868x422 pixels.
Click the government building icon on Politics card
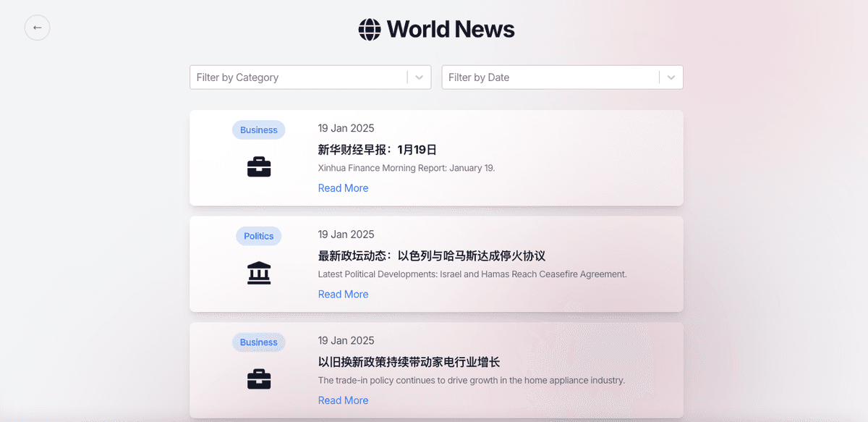pos(259,273)
